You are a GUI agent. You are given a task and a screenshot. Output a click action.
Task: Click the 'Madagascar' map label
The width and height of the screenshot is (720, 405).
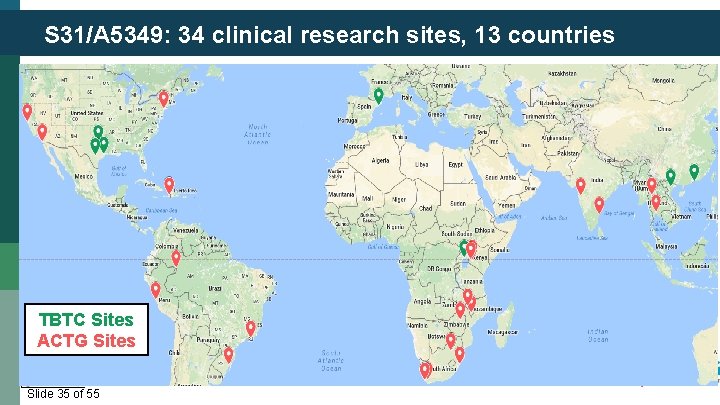point(503,332)
